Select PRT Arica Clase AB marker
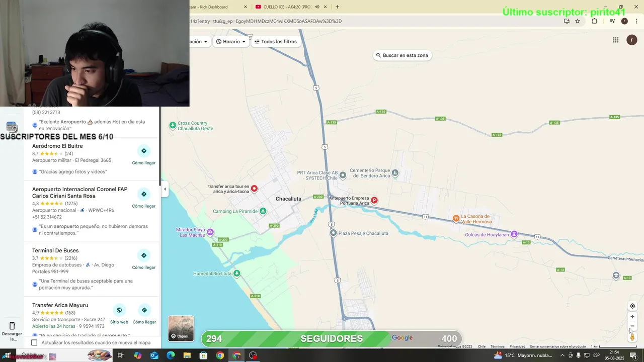644x362 pixels. (343, 175)
